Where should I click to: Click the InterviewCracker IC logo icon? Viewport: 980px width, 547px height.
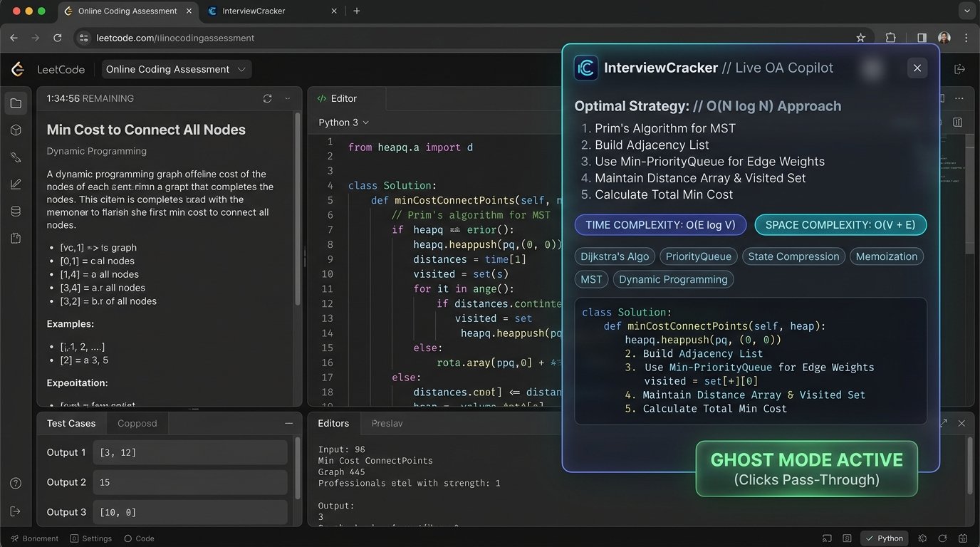[585, 68]
